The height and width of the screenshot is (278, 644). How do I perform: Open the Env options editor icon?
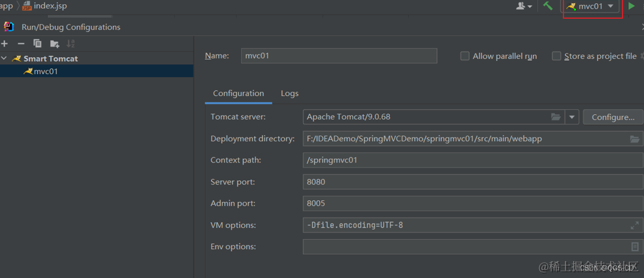[x=635, y=247]
